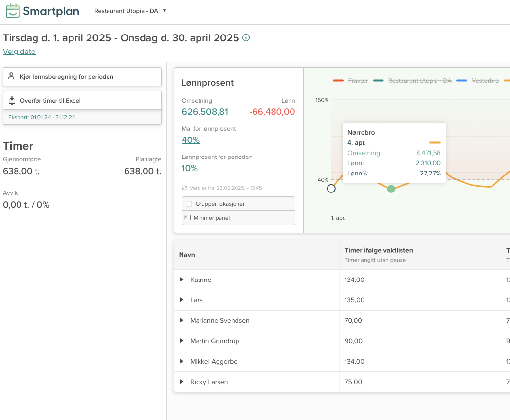The height and width of the screenshot is (420, 510).
Task: Expand the Martin Grundrup row
Action: pos(182,341)
